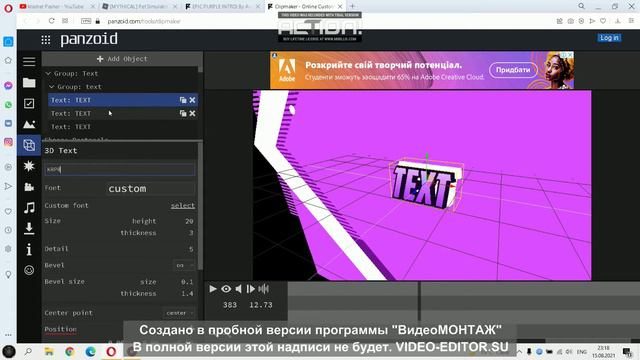This screenshot has height=360, width=640.
Task: Collapse the Group: Text tree node
Action: (x=48, y=73)
